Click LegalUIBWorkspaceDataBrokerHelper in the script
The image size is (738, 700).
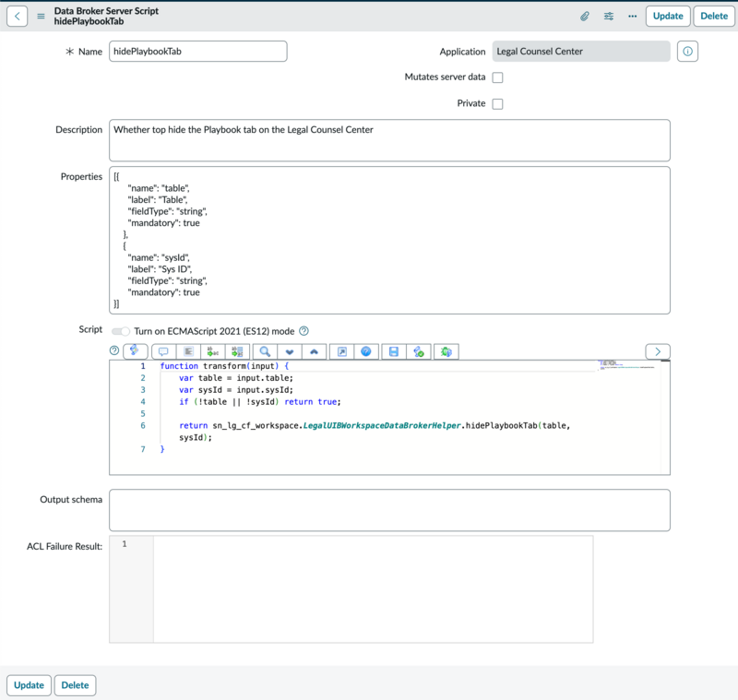point(382,426)
